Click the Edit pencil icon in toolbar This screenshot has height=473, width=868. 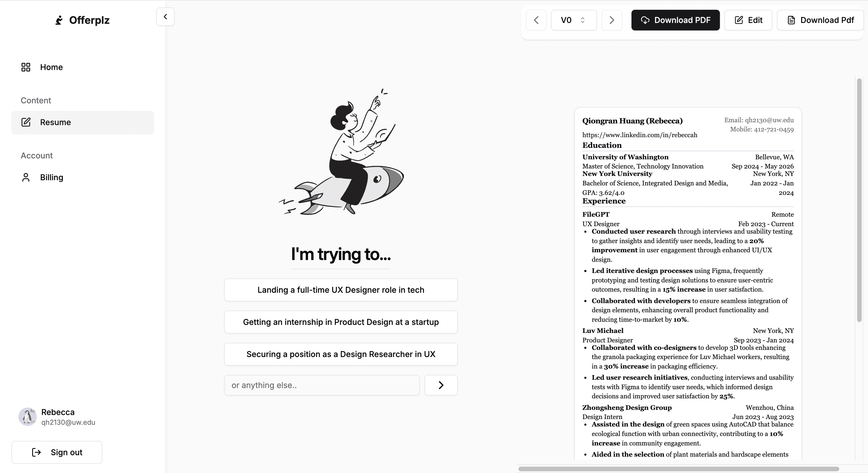739,20
